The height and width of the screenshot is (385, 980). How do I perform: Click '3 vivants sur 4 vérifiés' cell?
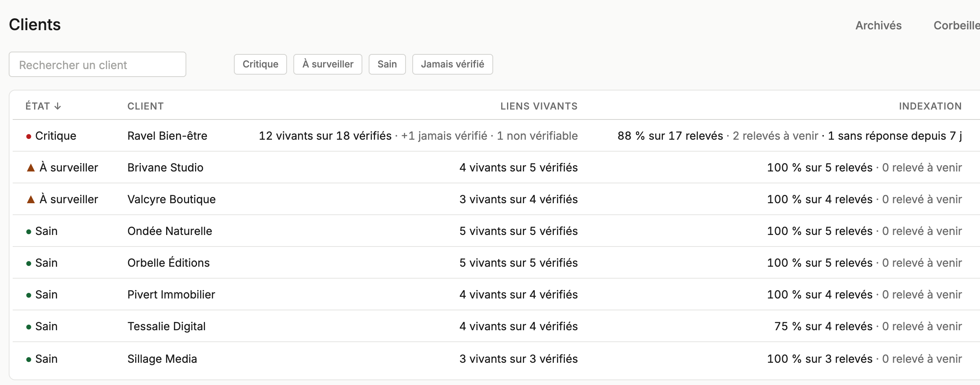519,199
